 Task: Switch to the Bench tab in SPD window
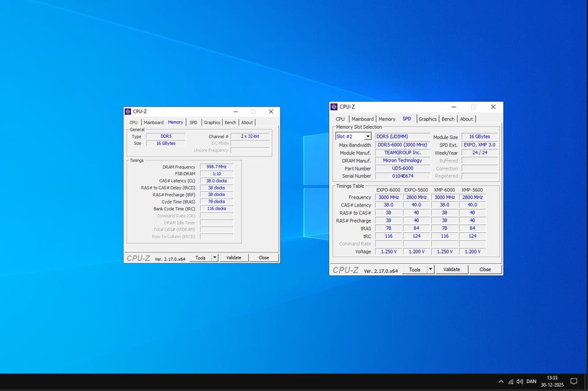coord(448,119)
